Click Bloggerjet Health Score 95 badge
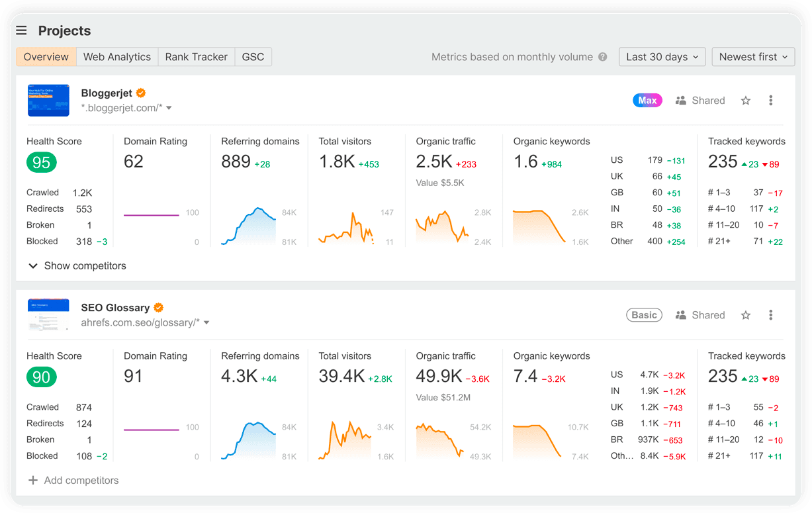Image resolution: width=812 pixels, height=513 pixels. (x=42, y=162)
